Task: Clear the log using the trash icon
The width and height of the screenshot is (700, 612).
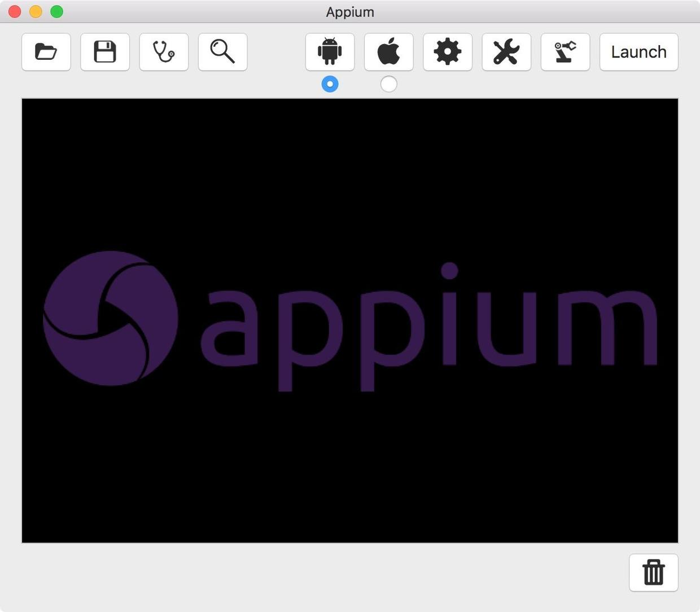Action: click(653, 572)
